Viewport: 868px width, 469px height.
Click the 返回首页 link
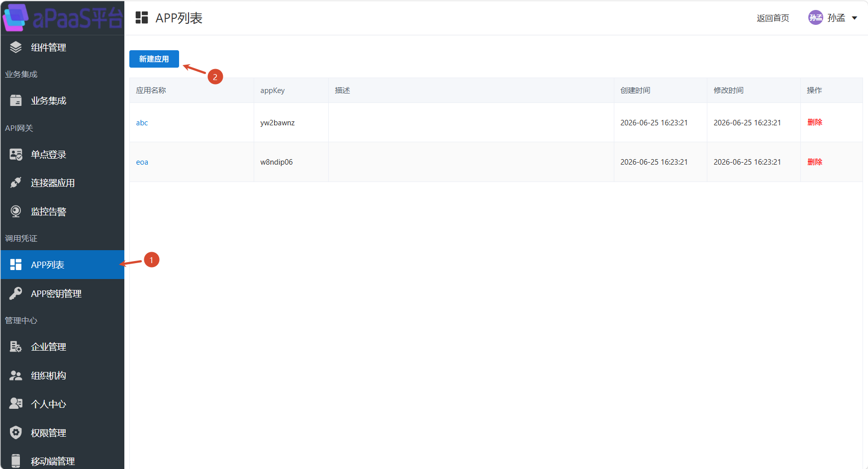[x=773, y=18]
